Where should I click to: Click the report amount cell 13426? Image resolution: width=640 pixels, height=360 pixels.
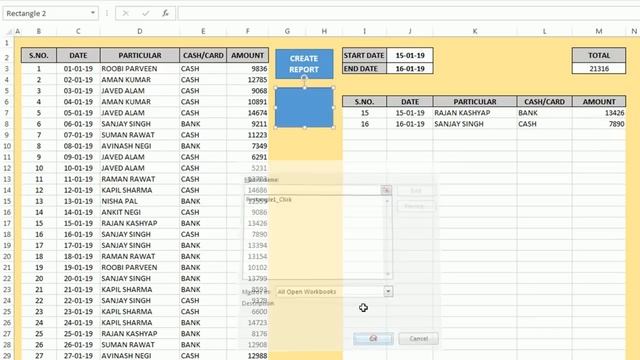tap(599, 113)
